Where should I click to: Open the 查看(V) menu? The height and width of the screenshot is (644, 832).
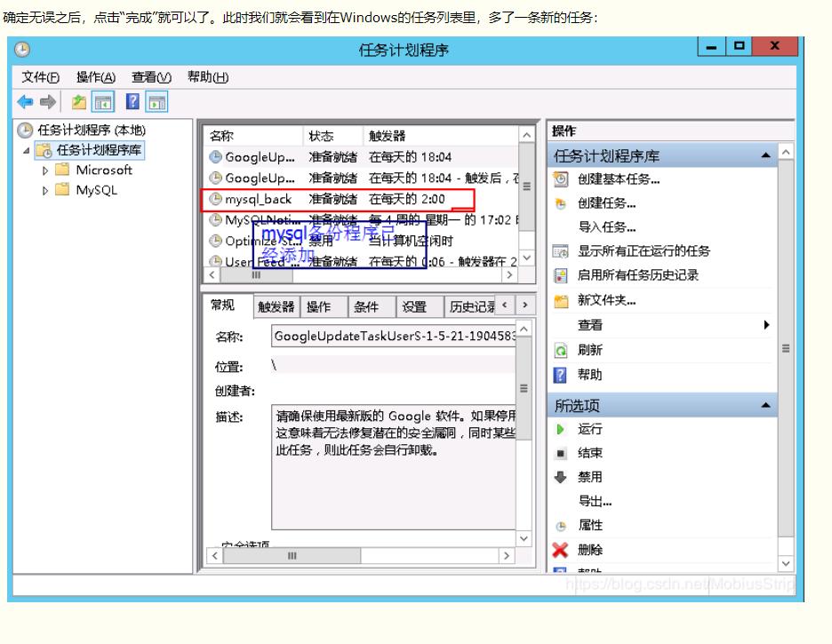151,77
